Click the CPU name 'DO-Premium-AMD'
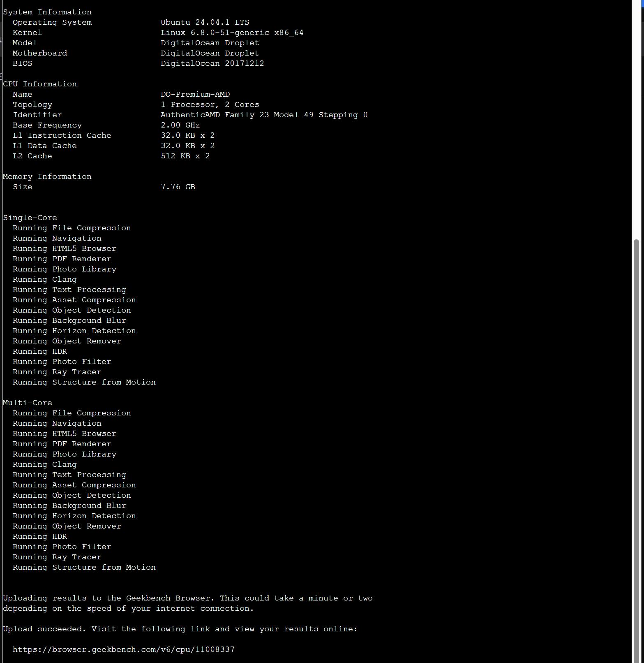644x663 pixels. 195,94
